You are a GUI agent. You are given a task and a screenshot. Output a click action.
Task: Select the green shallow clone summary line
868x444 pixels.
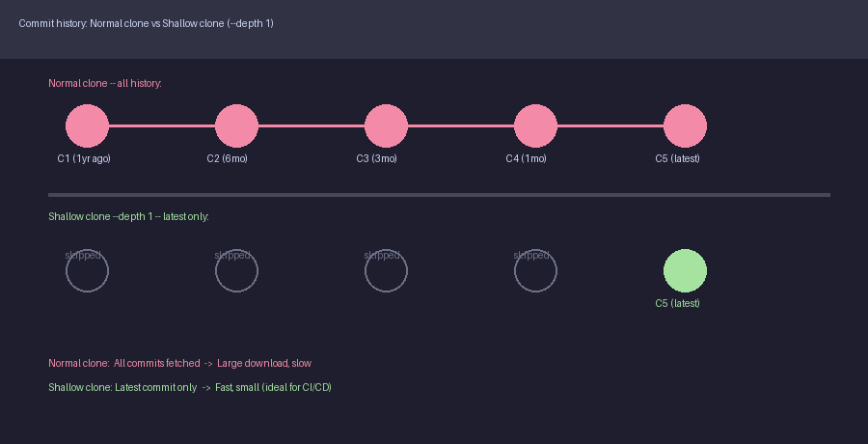pos(190,387)
